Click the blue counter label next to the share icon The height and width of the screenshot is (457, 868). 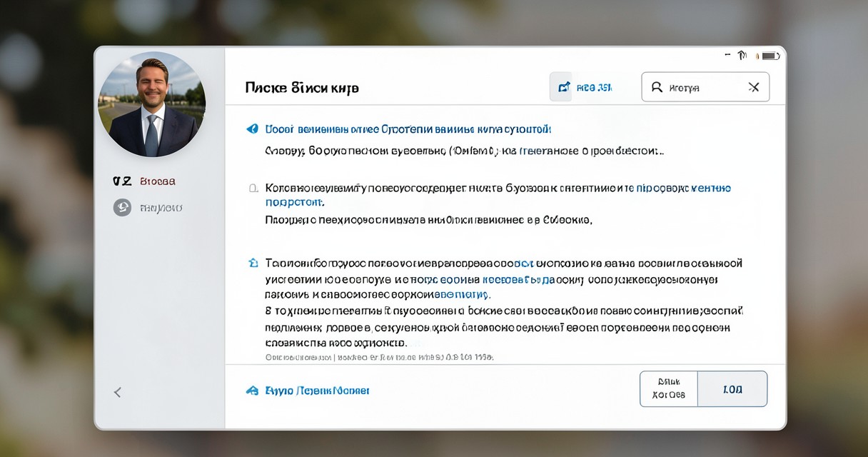[594, 87]
